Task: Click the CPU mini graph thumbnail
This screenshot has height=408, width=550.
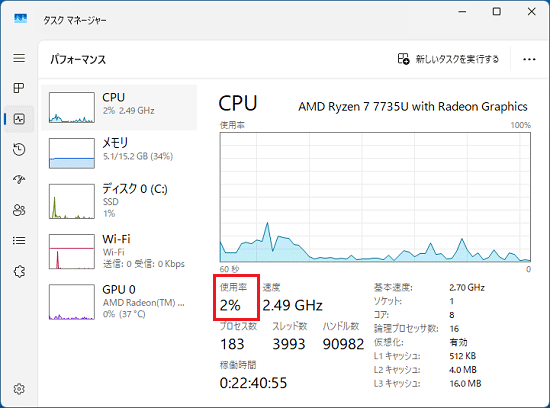Action: coord(72,107)
